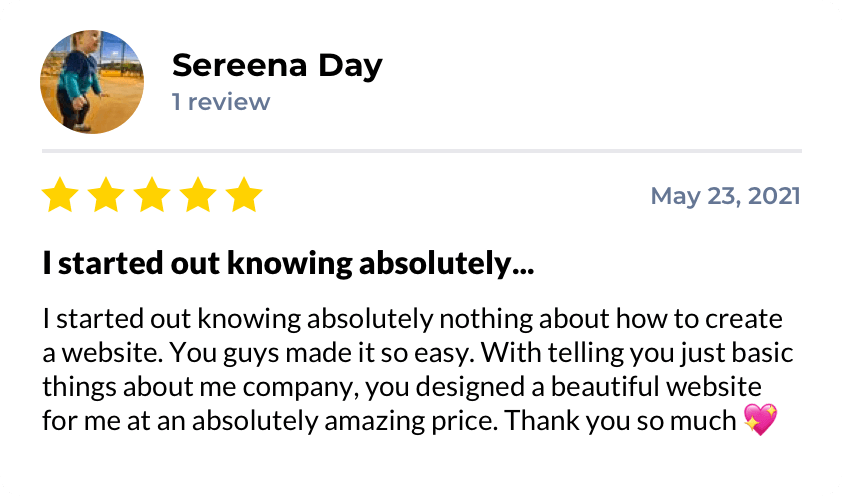Screen dimensions: 842x496
Task: Click "Thank you so much" text
Action: 620,421
